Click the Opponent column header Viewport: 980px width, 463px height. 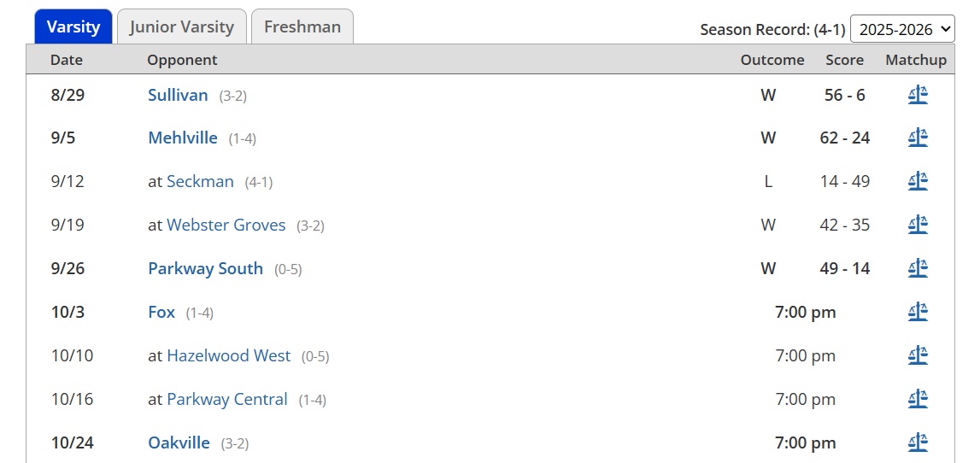182,60
